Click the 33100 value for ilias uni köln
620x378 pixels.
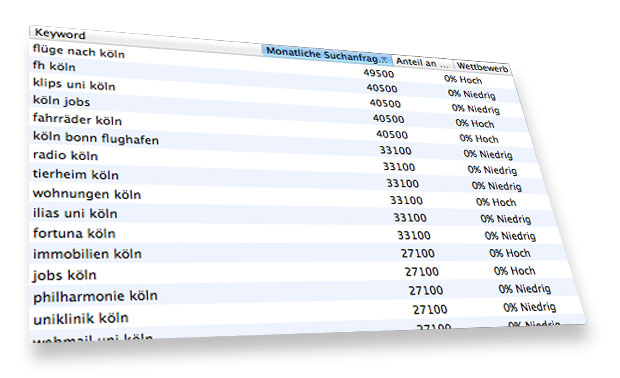coord(410,218)
